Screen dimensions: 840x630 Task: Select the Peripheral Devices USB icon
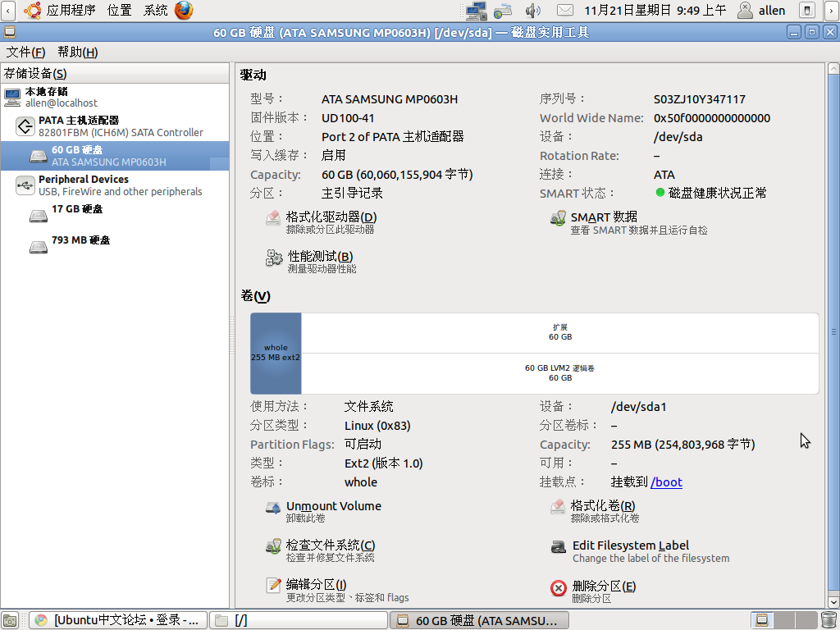[25, 185]
